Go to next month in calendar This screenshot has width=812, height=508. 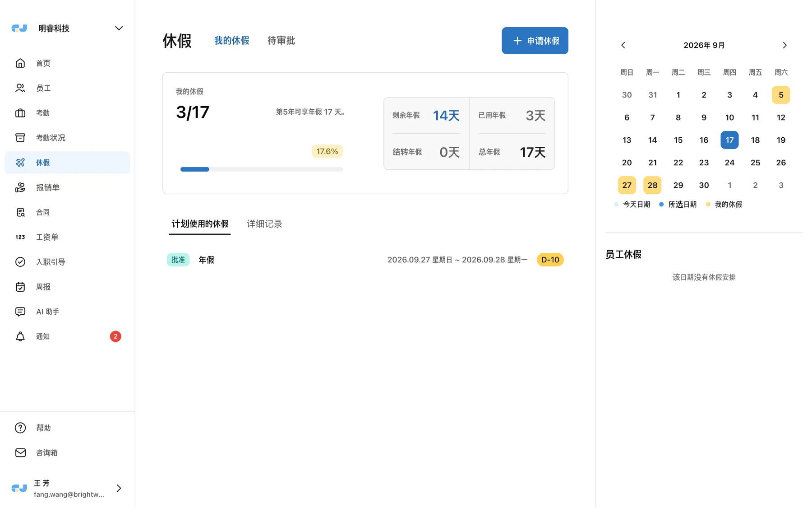[784, 45]
